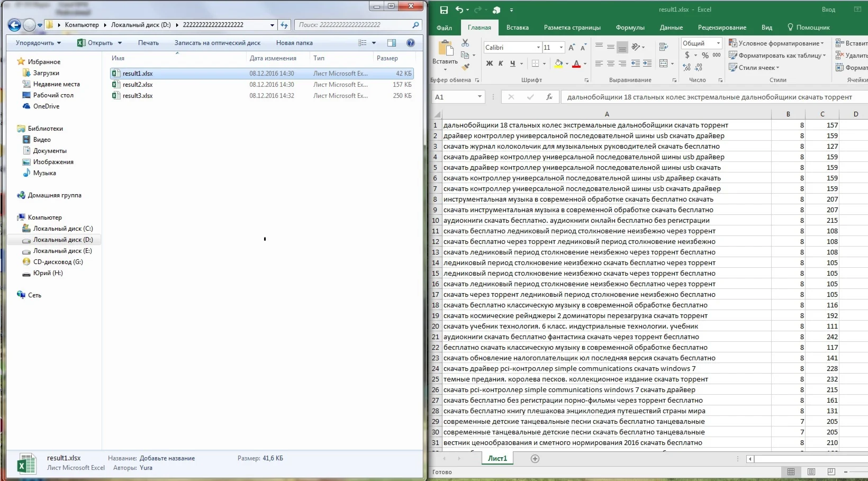Screen dimensions: 868x481
Task: Open the Merge cells dropdown arrow in Excel
Action: pyautogui.click(x=672, y=63)
